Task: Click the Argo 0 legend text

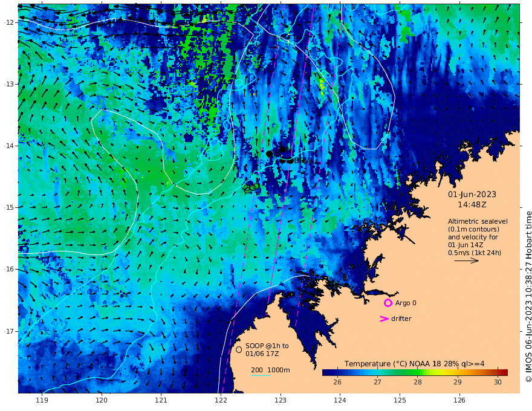Action: point(406,303)
